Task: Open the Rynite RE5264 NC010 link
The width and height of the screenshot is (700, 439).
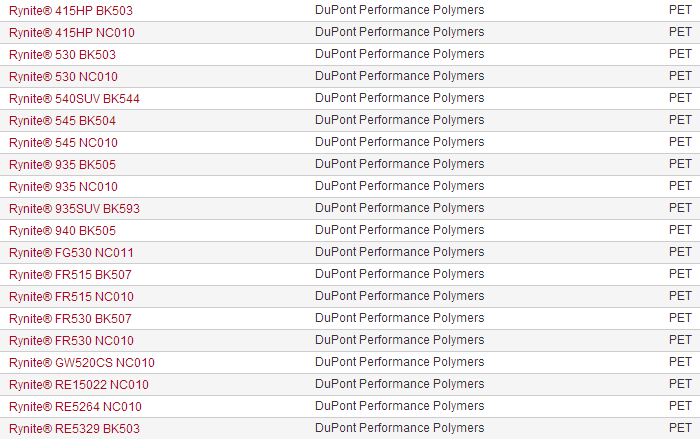Action: [75, 406]
